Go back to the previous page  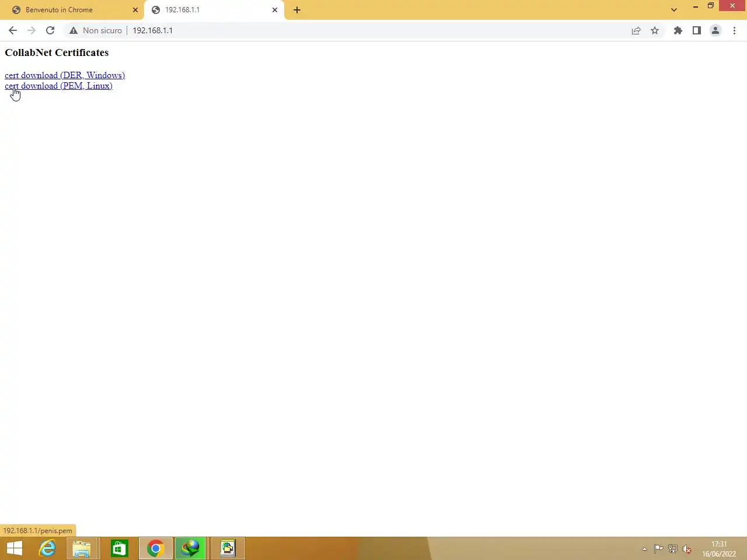13,30
